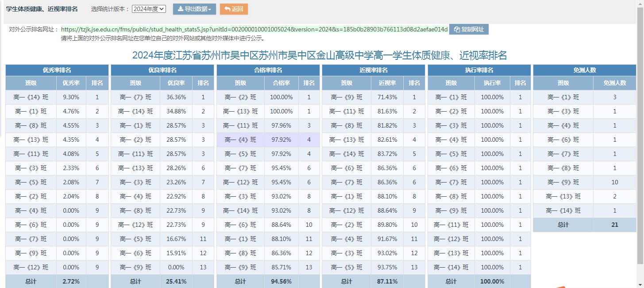Click the 优良率排名 table header

(x=162, y=70)
